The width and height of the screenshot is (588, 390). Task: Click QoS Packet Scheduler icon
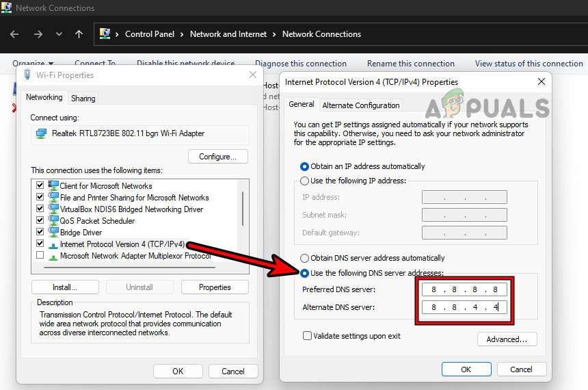[x=53, y=220]
